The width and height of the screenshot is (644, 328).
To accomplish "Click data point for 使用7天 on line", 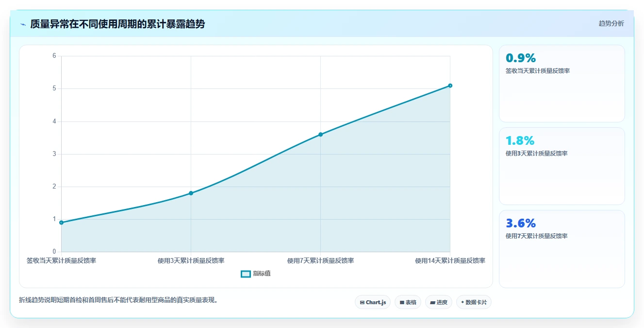I will pos(321,135).
